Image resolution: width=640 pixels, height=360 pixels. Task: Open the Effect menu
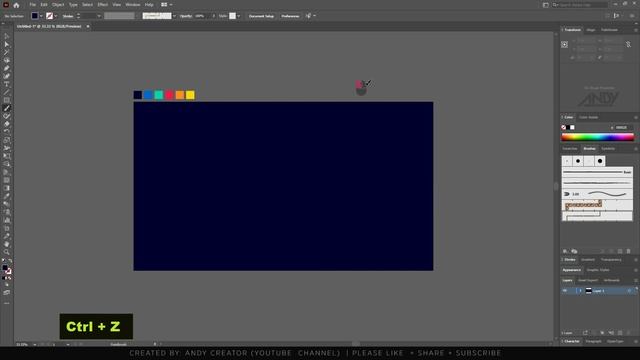click(x=103, y=4)
